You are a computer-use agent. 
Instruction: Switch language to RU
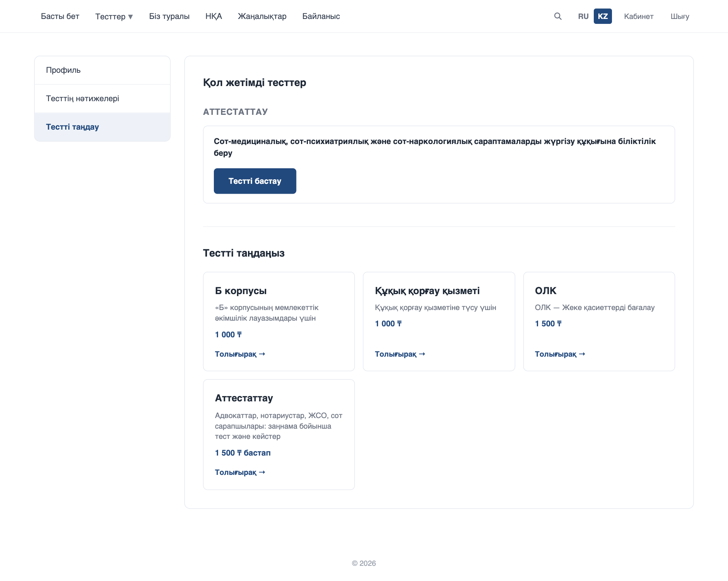[x=583, y=16]
